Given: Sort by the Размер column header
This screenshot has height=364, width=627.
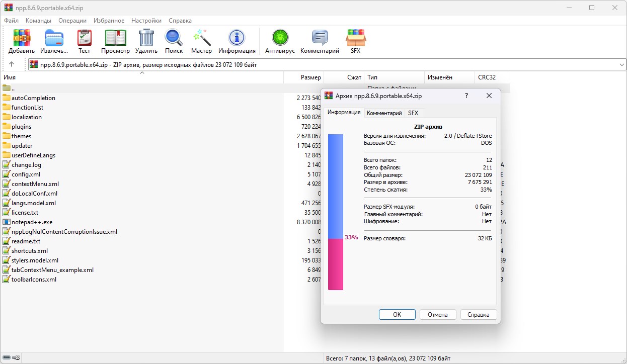Looking at the screenshot, I should (x=304, y=77).
